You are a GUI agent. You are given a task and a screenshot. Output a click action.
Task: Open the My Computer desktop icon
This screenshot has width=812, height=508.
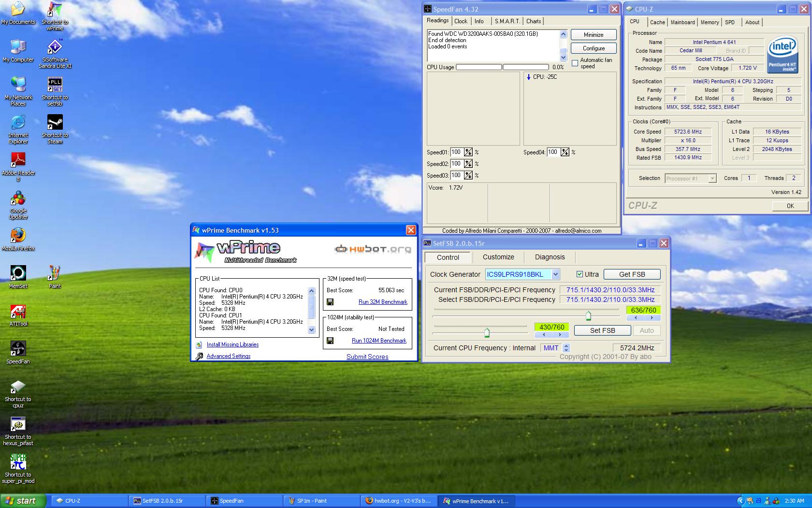tap(18, 51)
